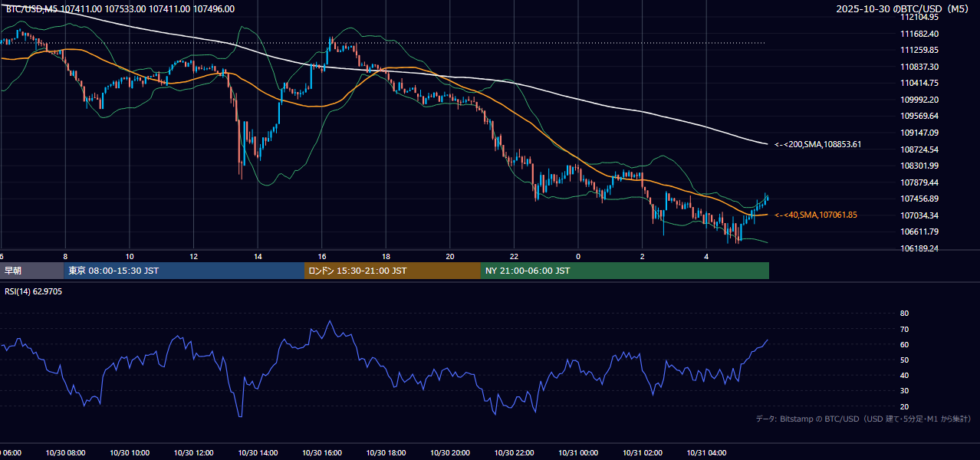Viewport: 980px width, 460px height.
Task: Click the 10/30 08:00 bottom date label
Action: tap(65, 453)
